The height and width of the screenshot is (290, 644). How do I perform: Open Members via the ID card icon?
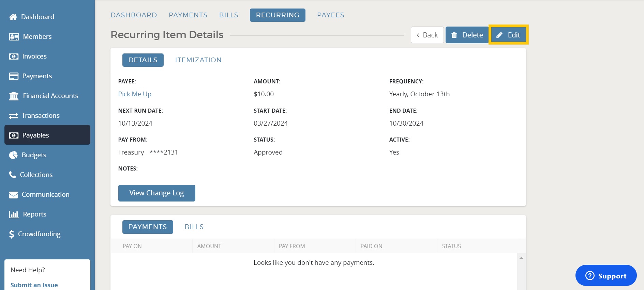(14, 37)
